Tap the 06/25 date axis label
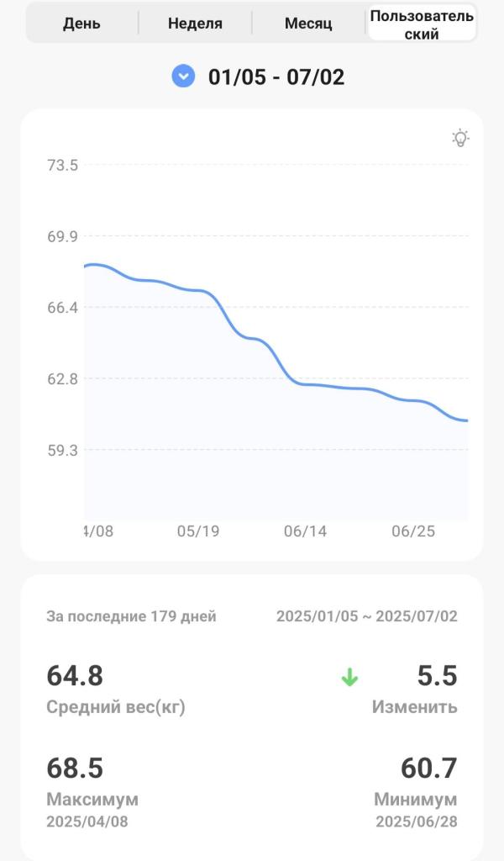Image resolution: width=504 pixels, height=861 pixels. pyautogui.click(x=412, y=531)
